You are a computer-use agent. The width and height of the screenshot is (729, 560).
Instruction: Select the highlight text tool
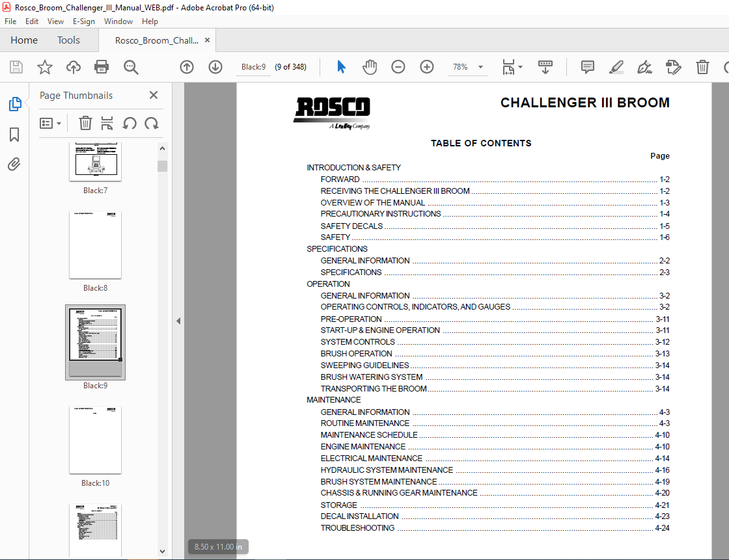click(x=616, y=67)
